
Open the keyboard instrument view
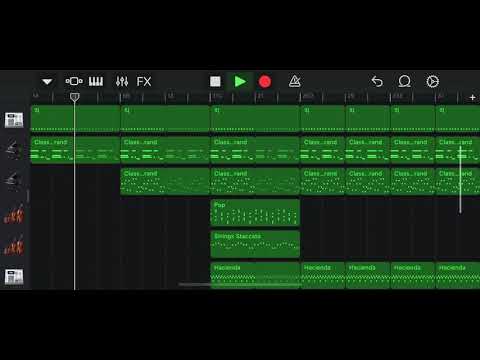(96, 81)
